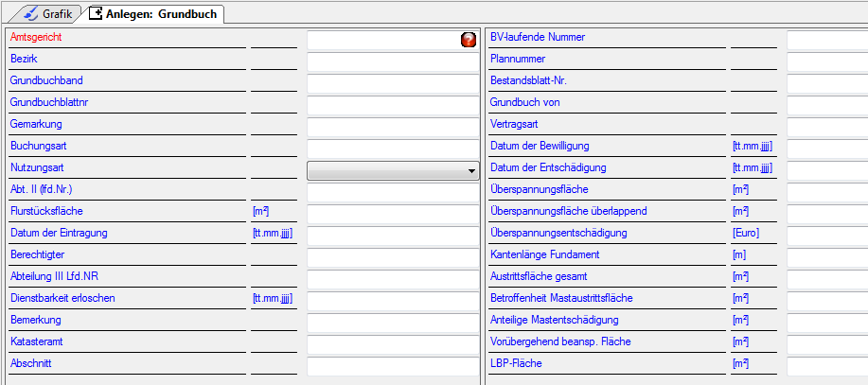
Task: Click the red help icon beside Amtsgericht
Action: (469, 40)
